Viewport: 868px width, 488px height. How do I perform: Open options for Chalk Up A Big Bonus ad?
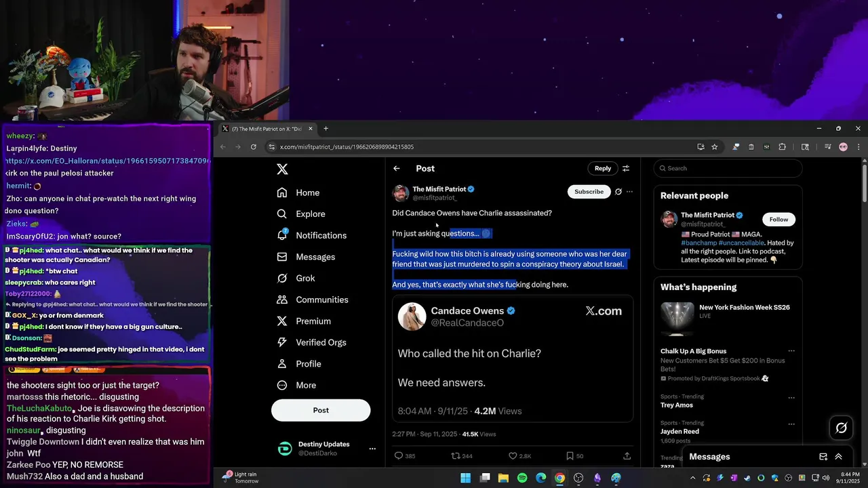(x=791, y=351)
